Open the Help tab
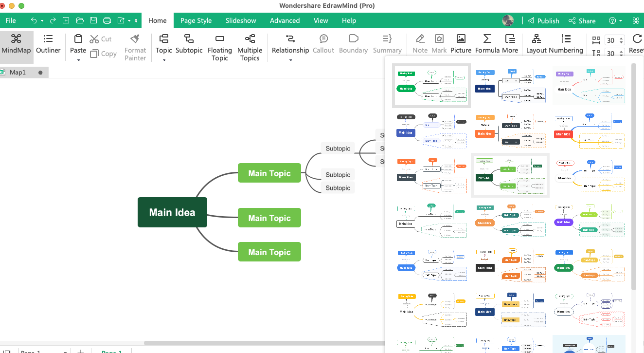This screenshot has width=644, height=353. [349, 20]
